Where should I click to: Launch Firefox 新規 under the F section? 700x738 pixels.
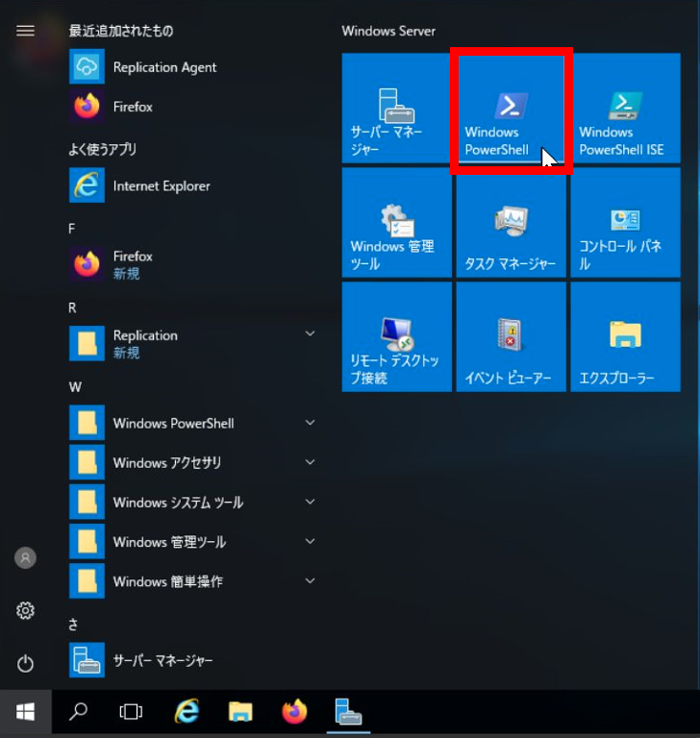pos(193,264)
